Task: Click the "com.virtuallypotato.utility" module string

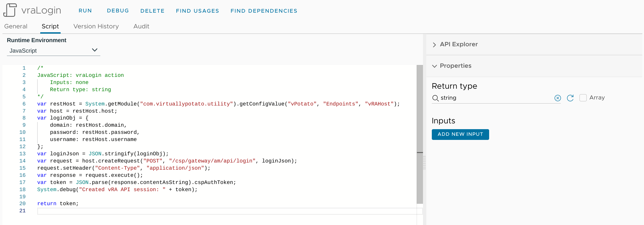Action: point(187,104)
